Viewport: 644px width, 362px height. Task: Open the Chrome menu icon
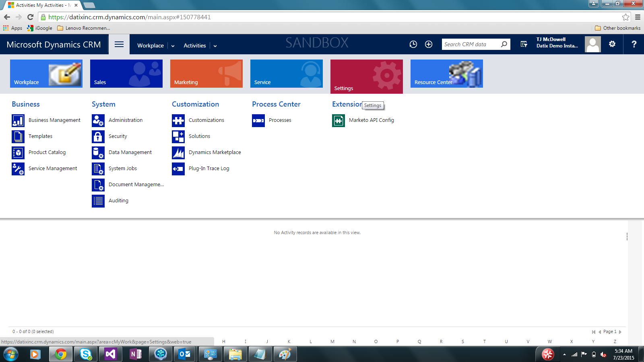(x=638, y=17)
